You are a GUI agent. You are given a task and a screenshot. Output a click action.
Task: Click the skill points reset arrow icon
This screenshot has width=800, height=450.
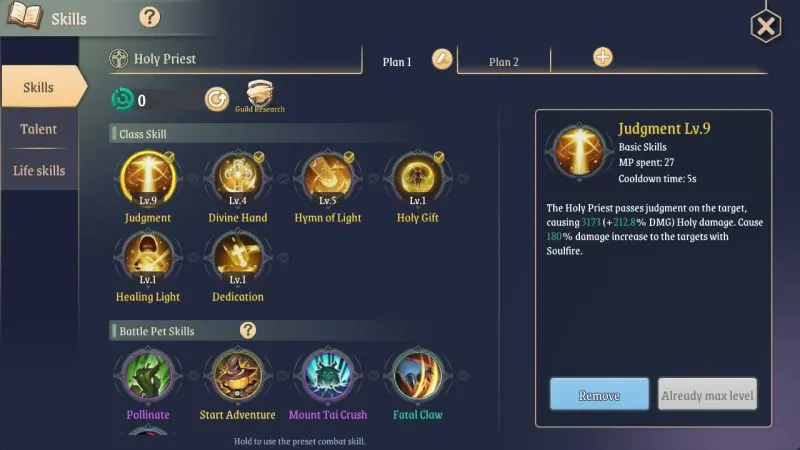(x=217, y=99)
